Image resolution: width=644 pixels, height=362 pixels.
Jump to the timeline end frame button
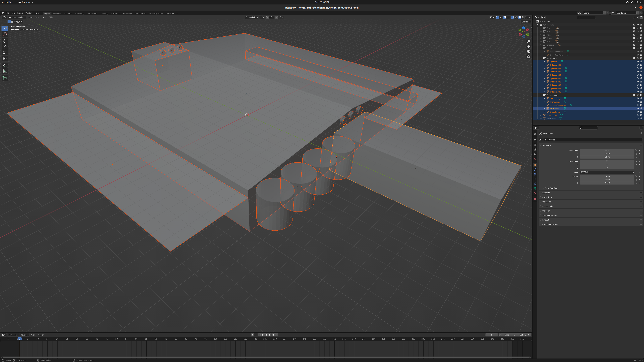(277, 335)
